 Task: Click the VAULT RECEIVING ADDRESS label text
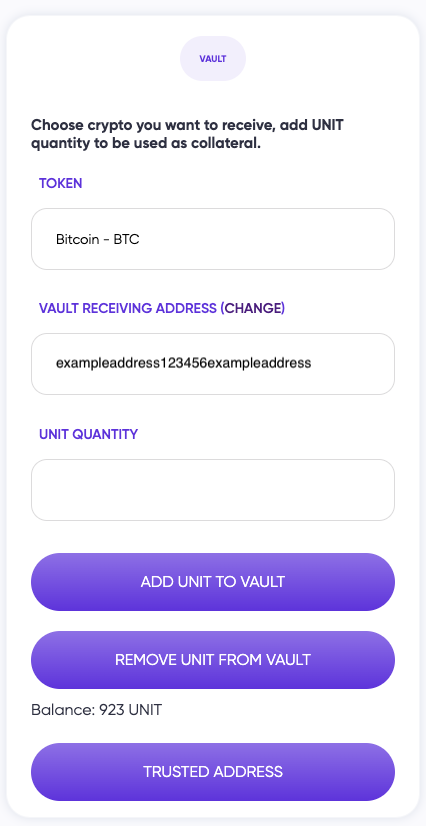tap(128, 308)
